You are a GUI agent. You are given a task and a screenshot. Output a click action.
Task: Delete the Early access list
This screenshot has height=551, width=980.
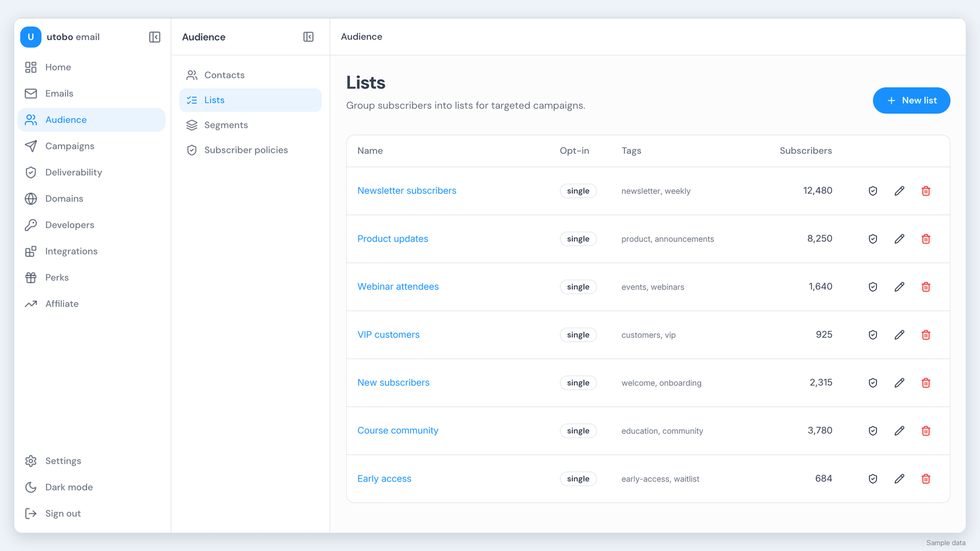coord(926,479)
